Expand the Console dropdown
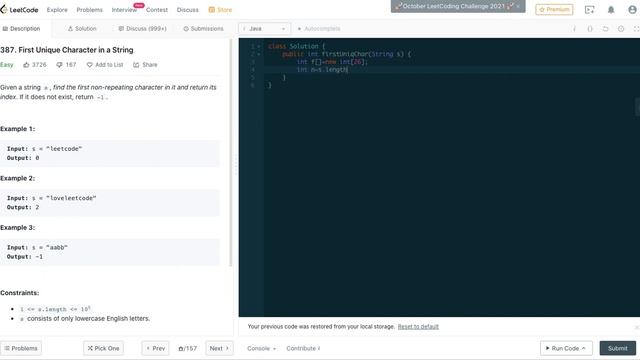 (262, 348)
